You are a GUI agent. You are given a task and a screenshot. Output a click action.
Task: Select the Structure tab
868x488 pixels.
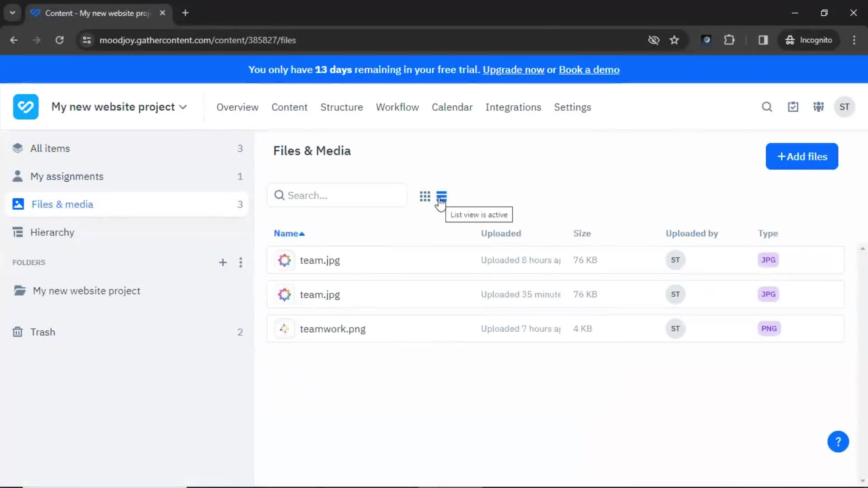click(341, 107)
